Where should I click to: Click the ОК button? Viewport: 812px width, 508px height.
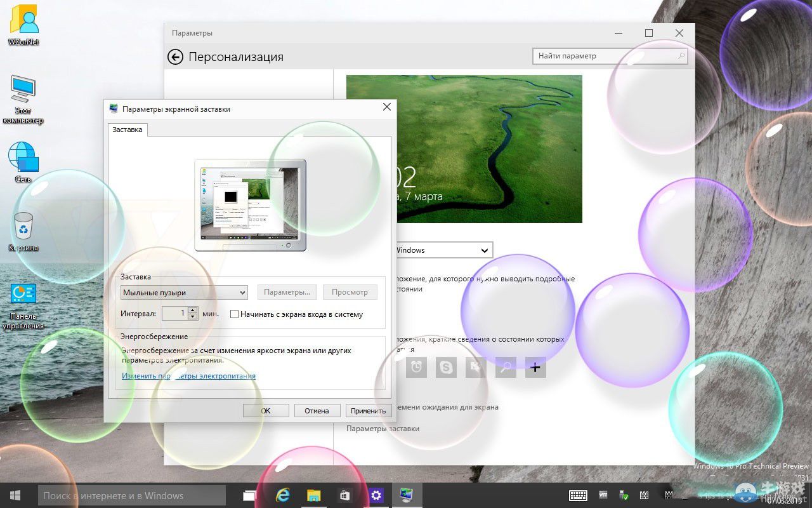tap(266, 411)
